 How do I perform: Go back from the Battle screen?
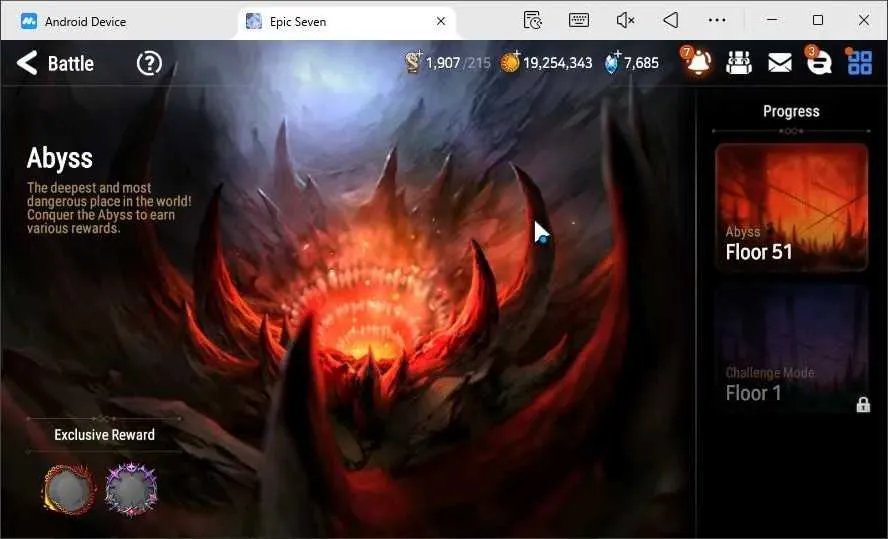point(27,63)
